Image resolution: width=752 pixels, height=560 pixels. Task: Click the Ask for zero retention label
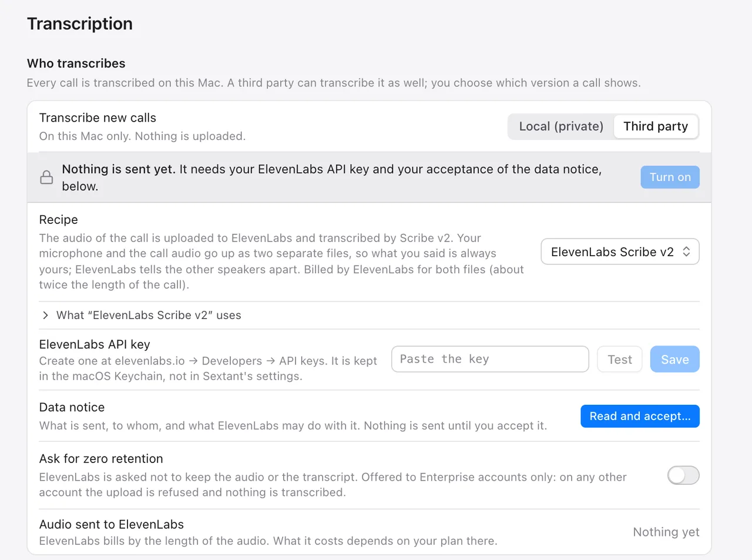tap(101, 459)
